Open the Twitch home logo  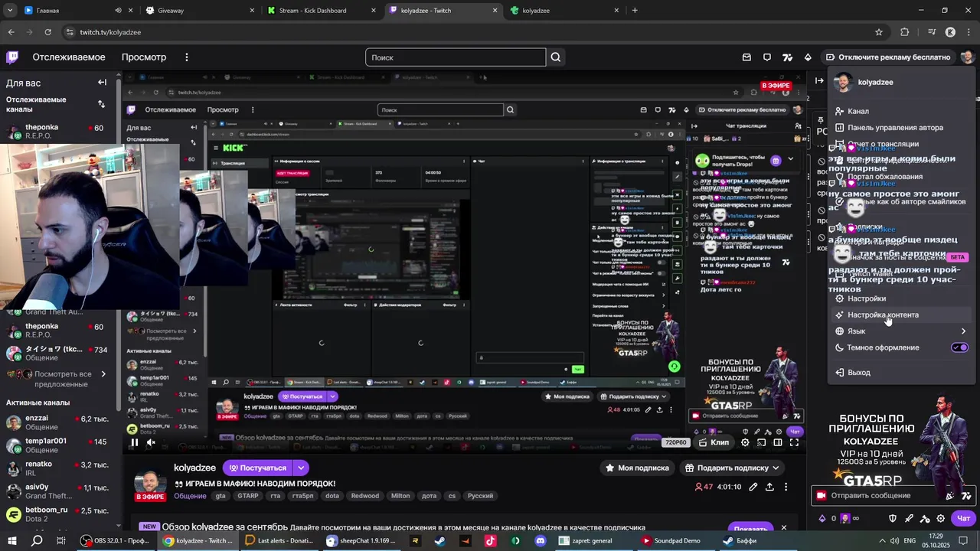[x=12, y=57]
